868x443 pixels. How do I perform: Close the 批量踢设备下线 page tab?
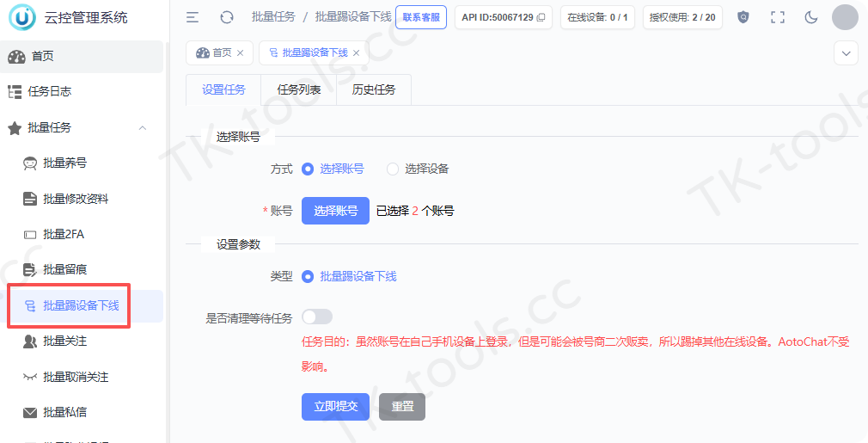[357, 52]
